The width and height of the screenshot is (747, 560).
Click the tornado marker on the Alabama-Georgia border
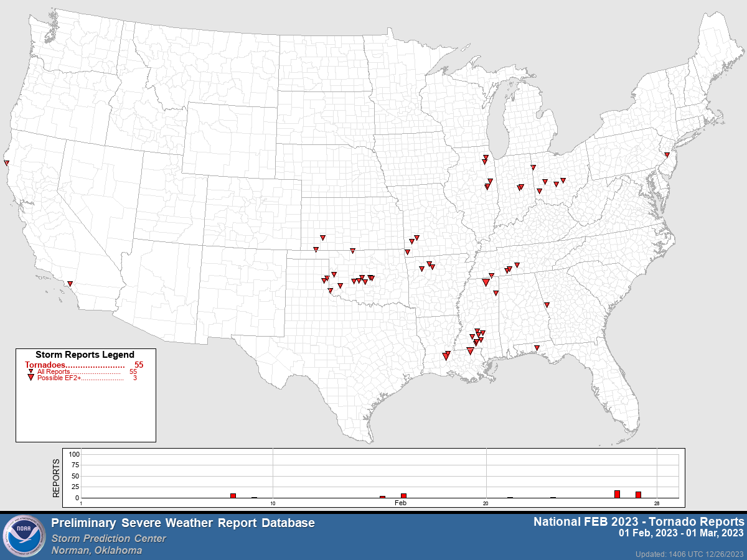point(547,305)
